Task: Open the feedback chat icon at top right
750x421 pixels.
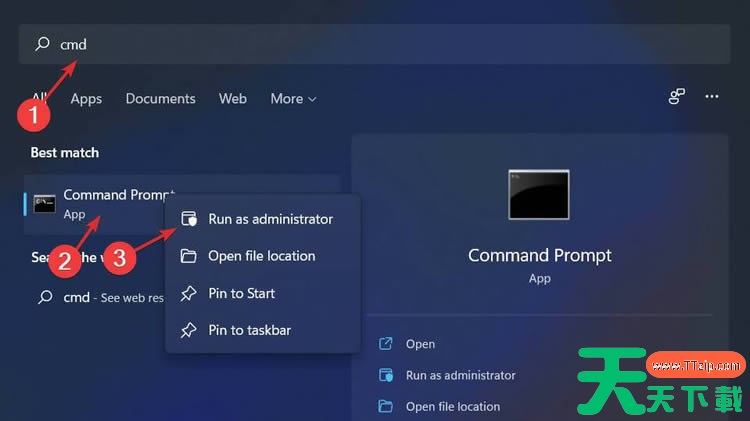Action: (676, 97)
